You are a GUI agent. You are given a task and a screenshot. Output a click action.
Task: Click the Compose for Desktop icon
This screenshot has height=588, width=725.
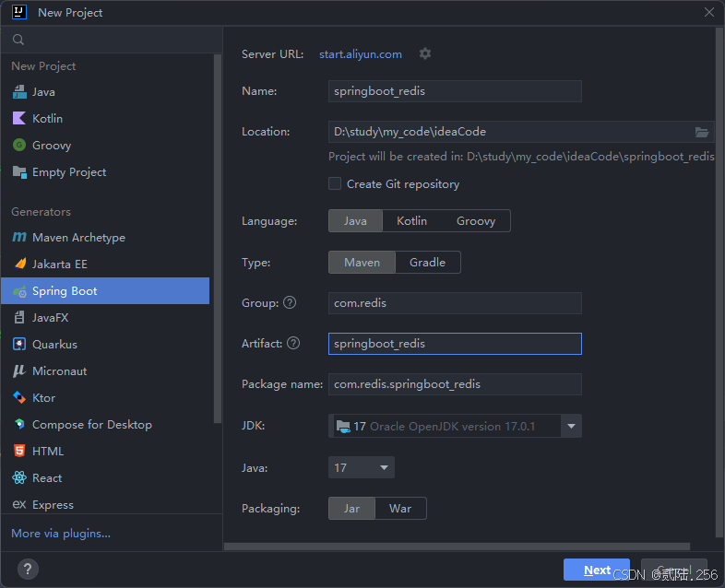[19, 424]
